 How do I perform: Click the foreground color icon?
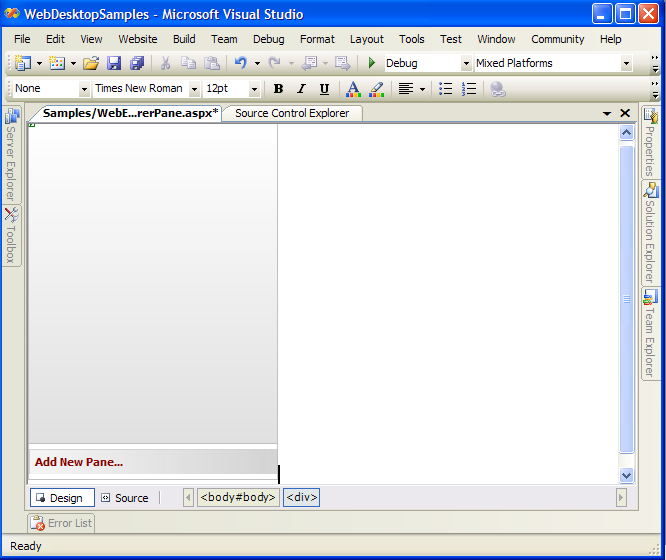tap(353, 89)
